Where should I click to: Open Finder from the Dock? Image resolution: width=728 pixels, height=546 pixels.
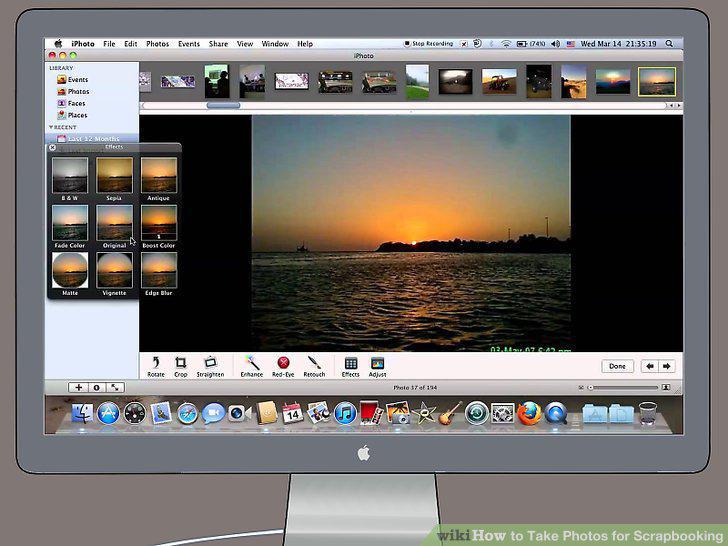point(82,413)
